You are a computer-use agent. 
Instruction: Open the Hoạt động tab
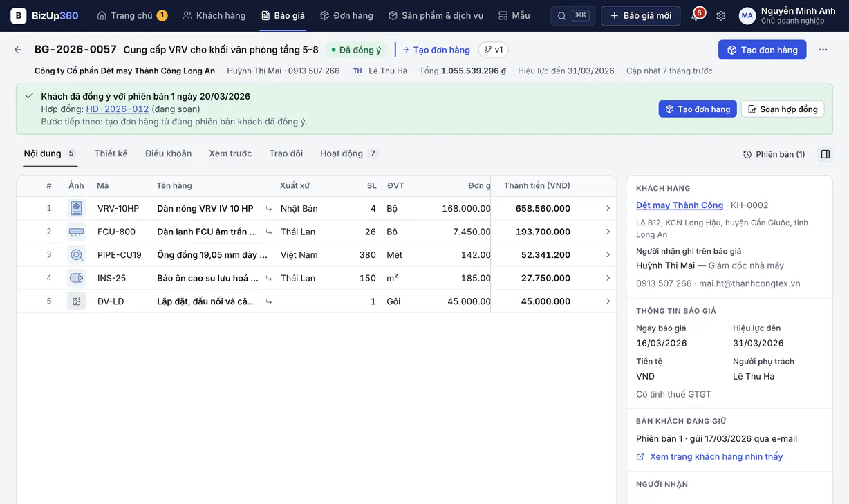point(349,153)
